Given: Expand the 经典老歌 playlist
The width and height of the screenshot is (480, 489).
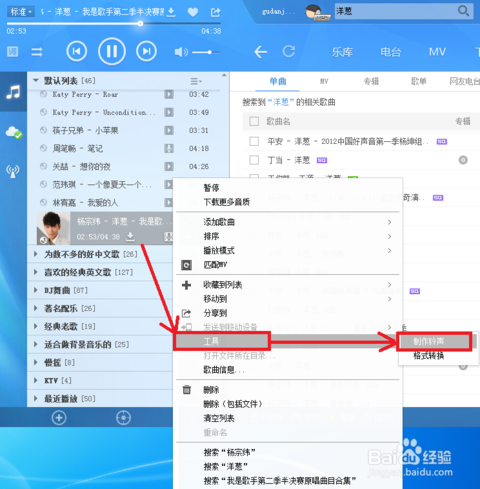Looking at the screenshot, I should pos(36,326).
